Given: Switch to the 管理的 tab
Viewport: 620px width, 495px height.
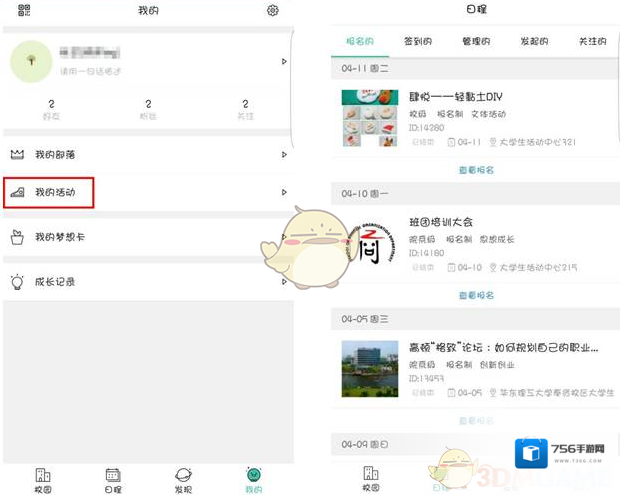Looking at the screenshot, I should (x=476, y=41).
